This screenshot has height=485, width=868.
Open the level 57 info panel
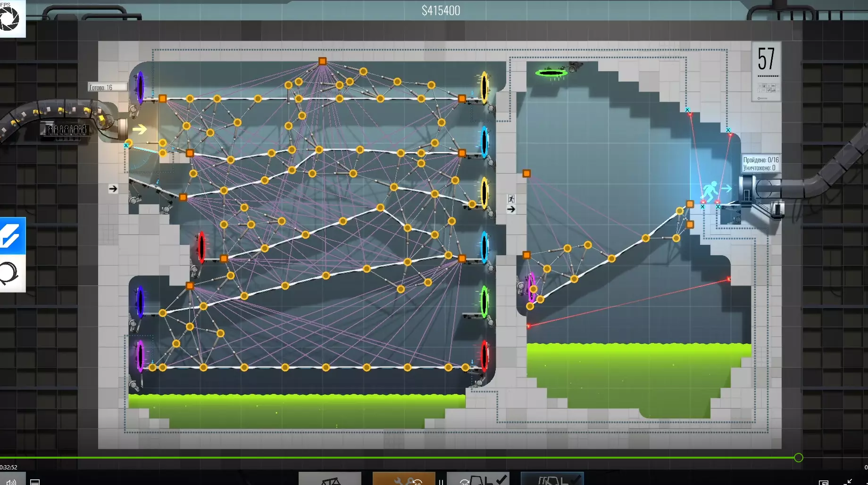click(766, 71)
